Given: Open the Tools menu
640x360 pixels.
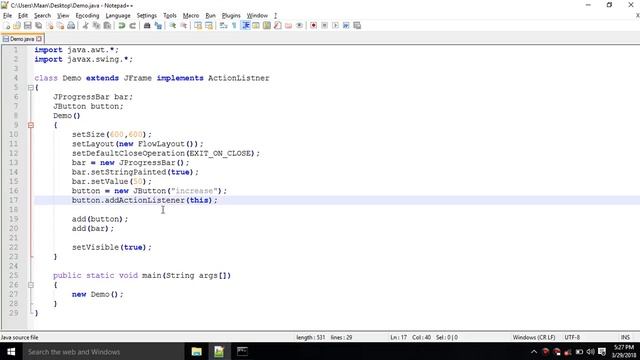Looking at the screenshot, I should pyautogui.click(x=170, y=16).
